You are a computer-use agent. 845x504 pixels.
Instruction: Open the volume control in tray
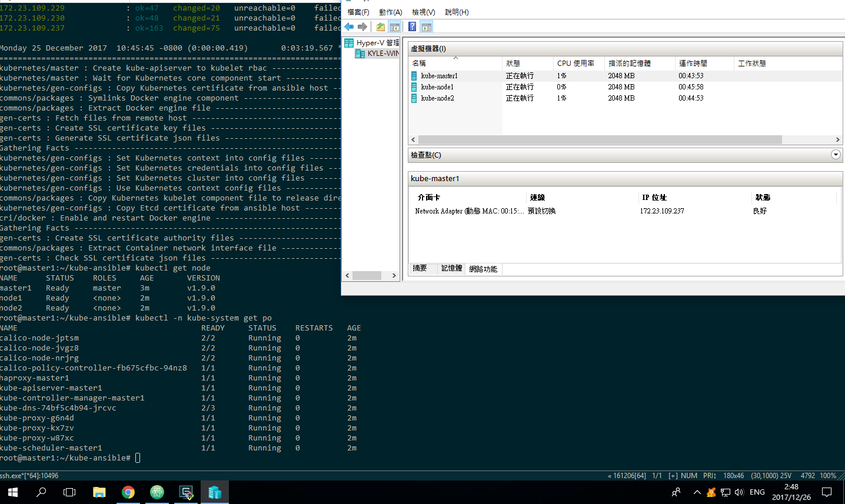[x=739, y=492]
